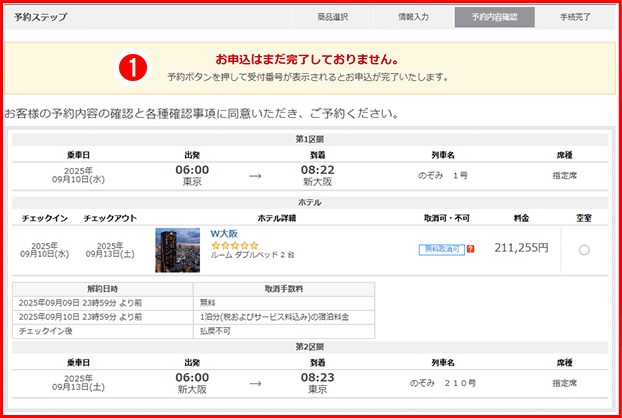Screen dimensions: 622x418
Task: Click the 2025年09月10日 23時59分 より前 cell
Action: 103,317
